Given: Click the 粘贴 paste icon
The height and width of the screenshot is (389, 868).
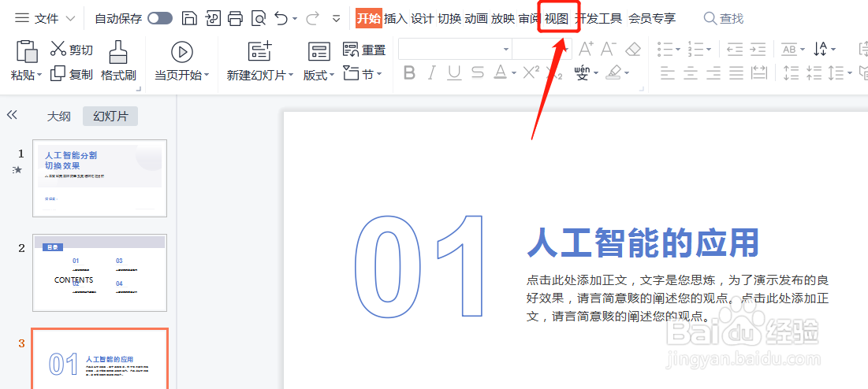Looking at the screenshot, I should pyautogui.click(x=27, y=51).
